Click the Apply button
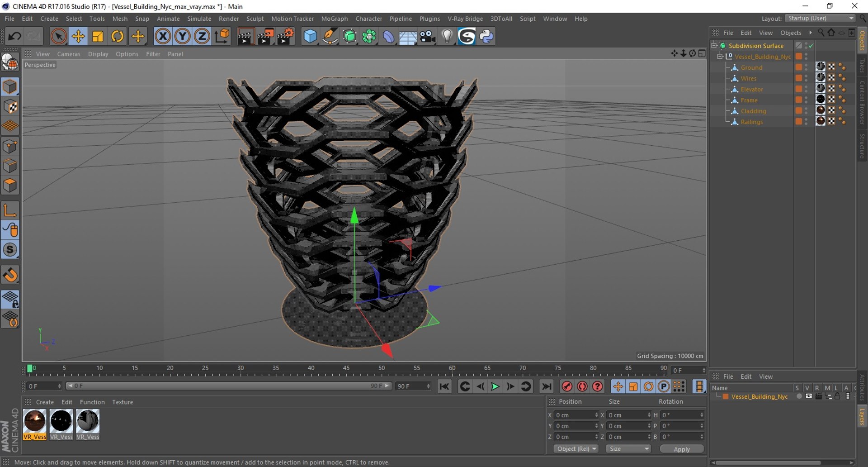Image resolution: width=868 pixels, height=467 pixels. (682, 449)
